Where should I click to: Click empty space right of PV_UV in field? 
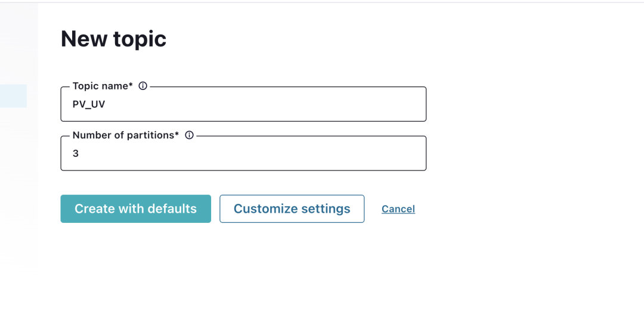coord(268,104)
